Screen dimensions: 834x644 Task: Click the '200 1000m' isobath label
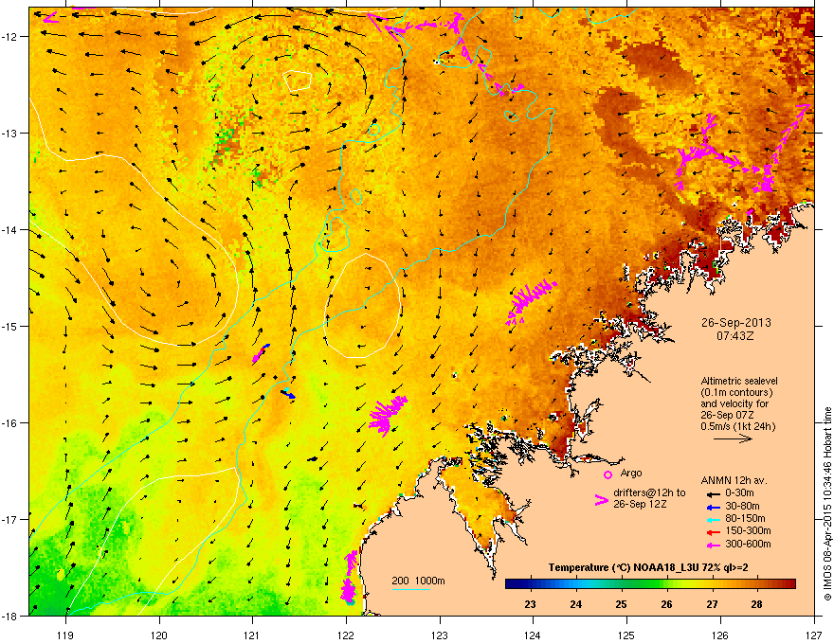point(418,581)
